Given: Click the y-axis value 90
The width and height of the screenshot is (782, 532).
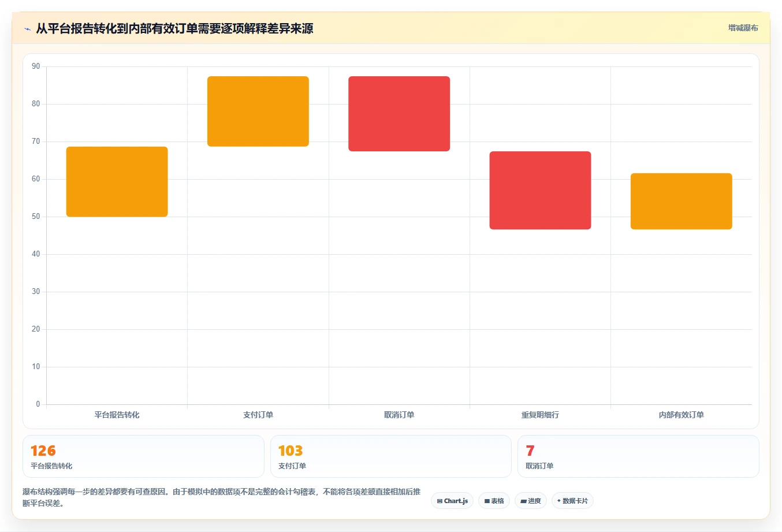Looking at the screenshot, I should pyautogui.click(x=36, y=66).
